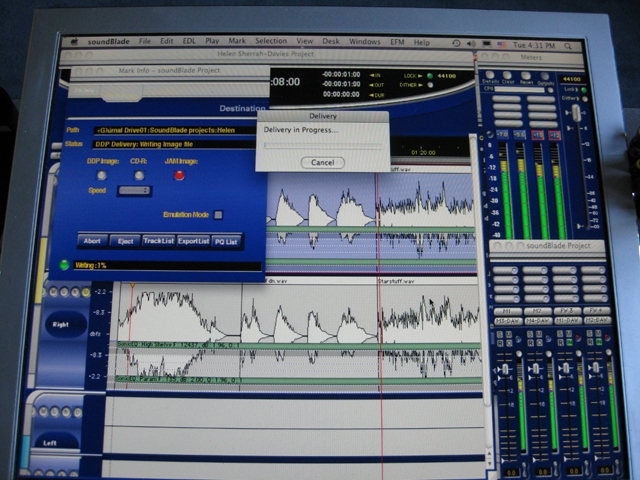Toggle the green IN button on FW 3 strip
Viewport: 640px width, 480px height.
coord(569,342)
